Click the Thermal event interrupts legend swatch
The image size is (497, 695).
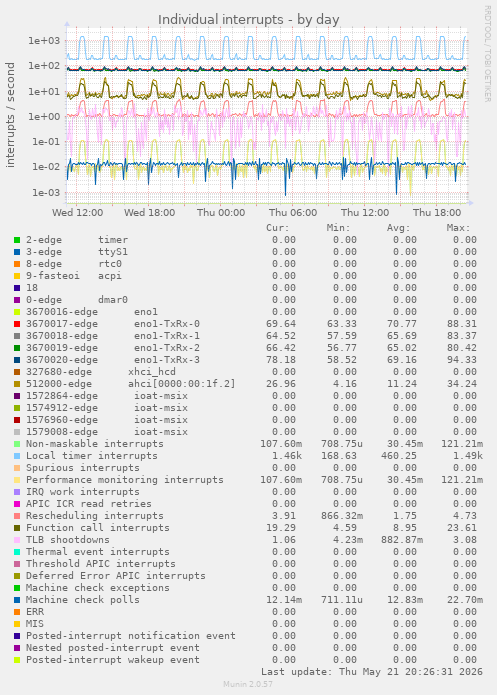tap(17, 552)
